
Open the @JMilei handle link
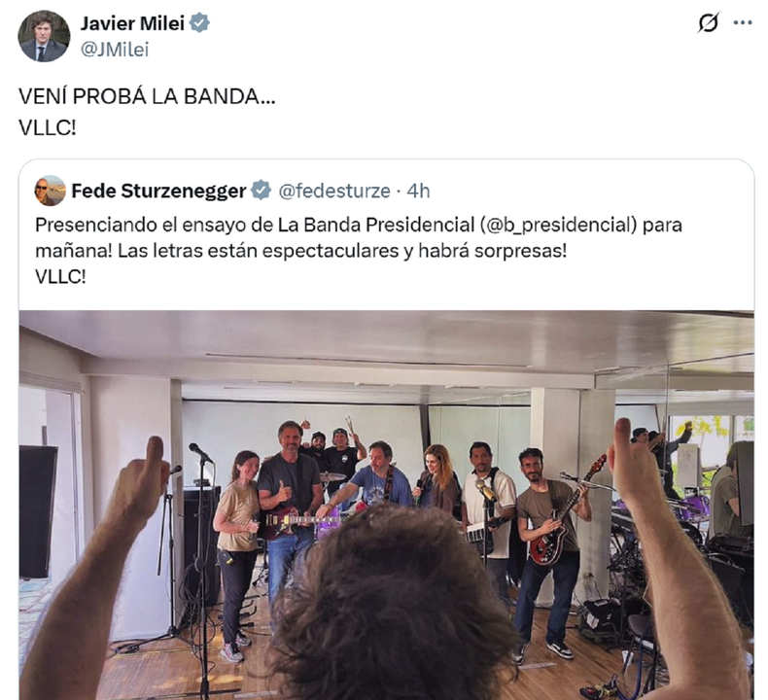point(114,50)
